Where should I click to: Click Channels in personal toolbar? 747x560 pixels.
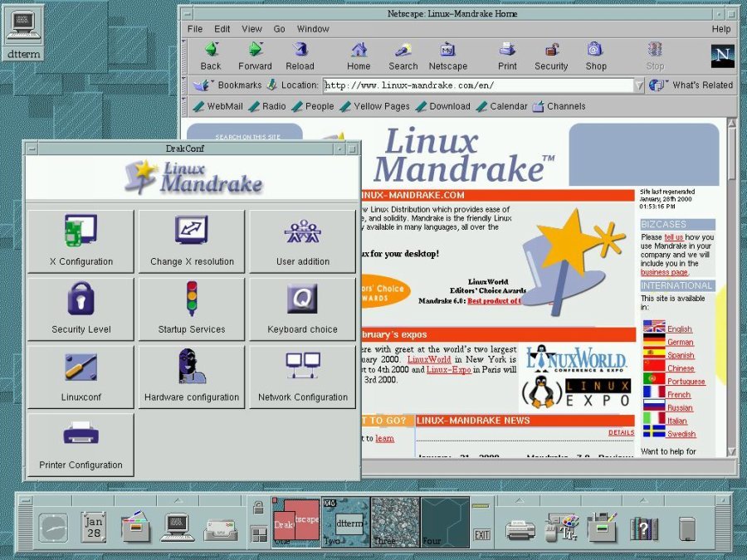tap(559, 106)
